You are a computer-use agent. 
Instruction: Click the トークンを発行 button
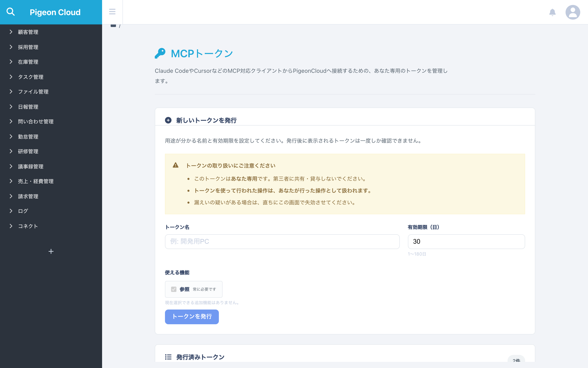[192, 317]
